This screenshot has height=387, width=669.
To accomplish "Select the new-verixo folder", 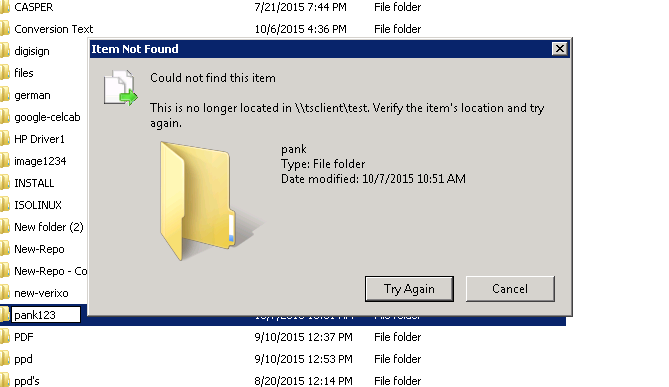I will [x=41, y=293].
